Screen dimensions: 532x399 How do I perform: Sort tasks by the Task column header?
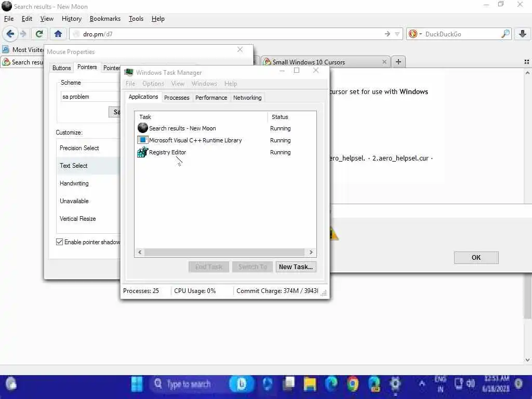[x=201, y=117]
